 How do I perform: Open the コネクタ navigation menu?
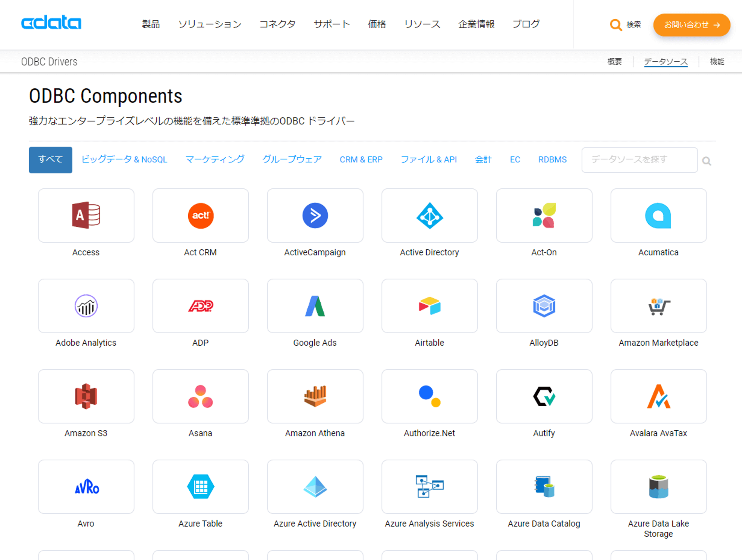[x=277, y=24]
